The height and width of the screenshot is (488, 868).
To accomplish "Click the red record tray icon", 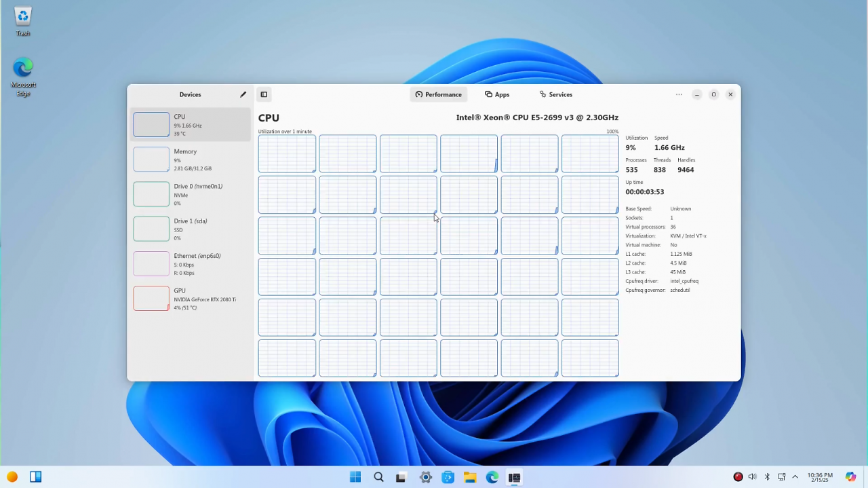I will pos(738,476).
